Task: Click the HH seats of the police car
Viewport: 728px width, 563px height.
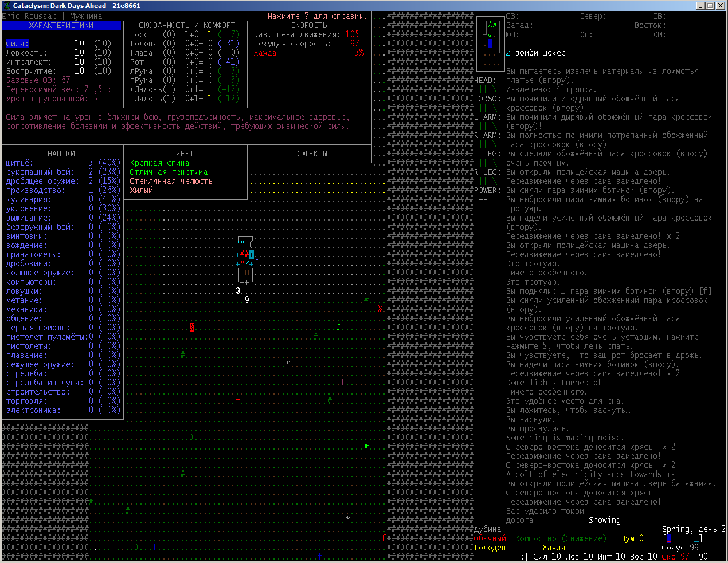Action: tap(245, 273)
